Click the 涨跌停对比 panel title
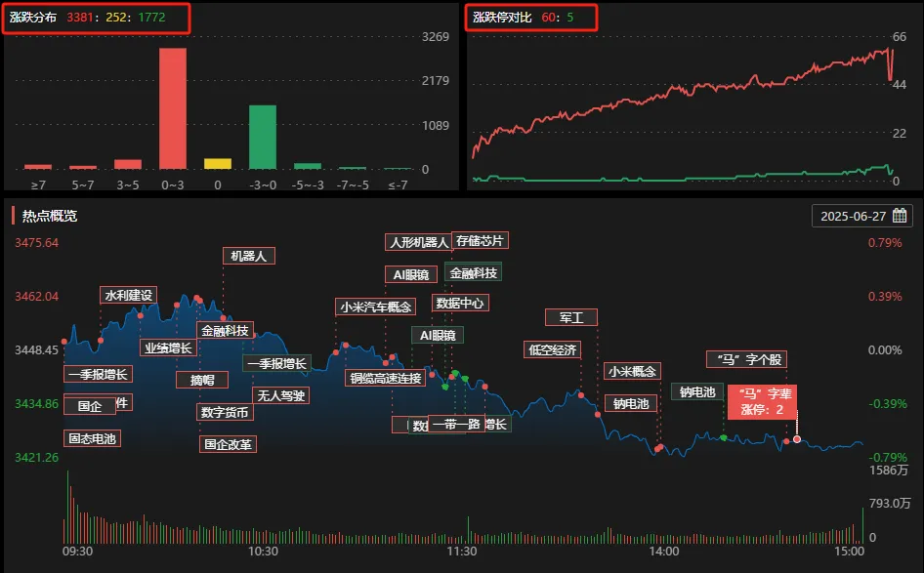 [502, 18]
